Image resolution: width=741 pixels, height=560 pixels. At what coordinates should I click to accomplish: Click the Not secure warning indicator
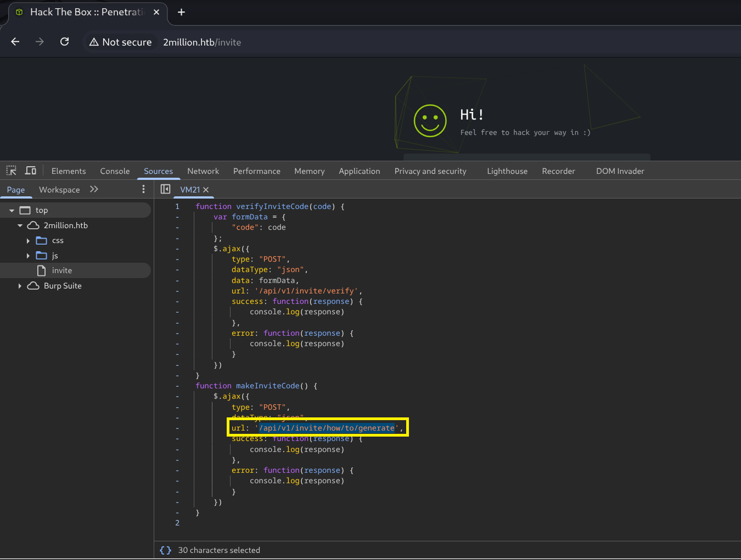coord(121,42)
